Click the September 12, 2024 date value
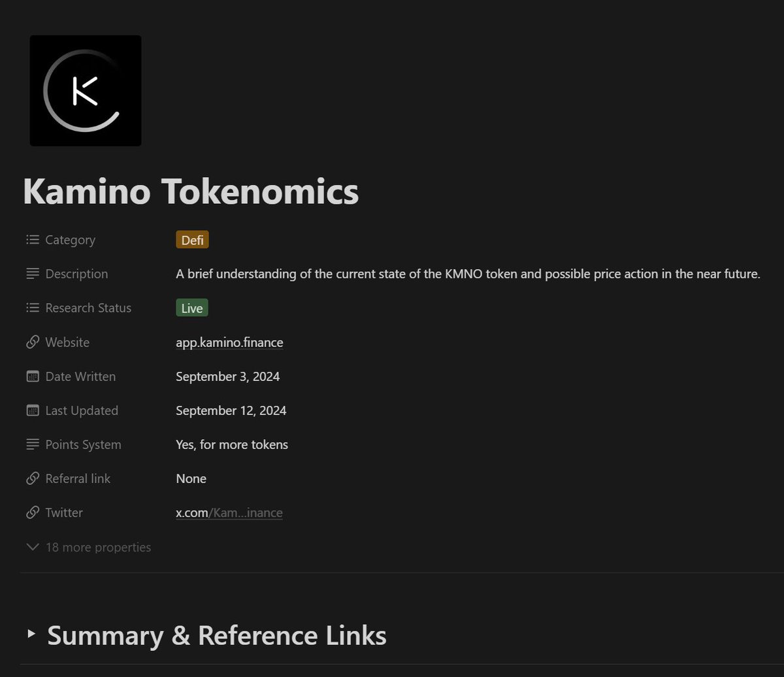 231,410
